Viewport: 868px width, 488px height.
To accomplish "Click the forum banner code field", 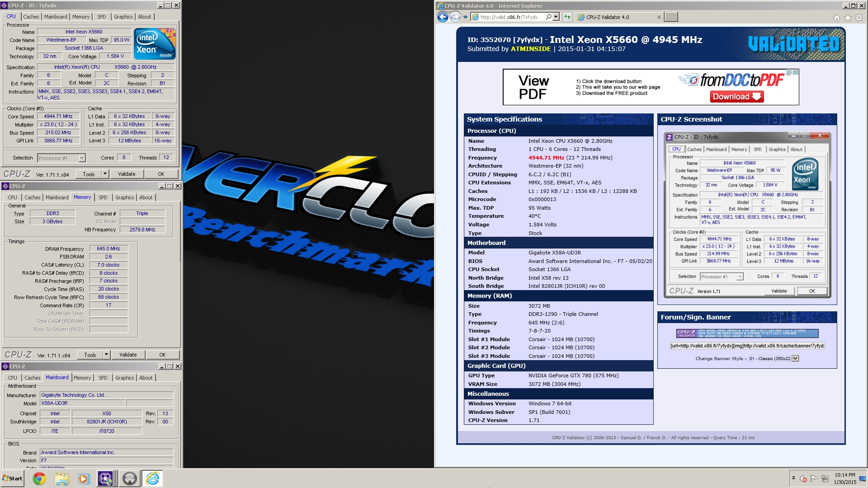I will (747, 346).
